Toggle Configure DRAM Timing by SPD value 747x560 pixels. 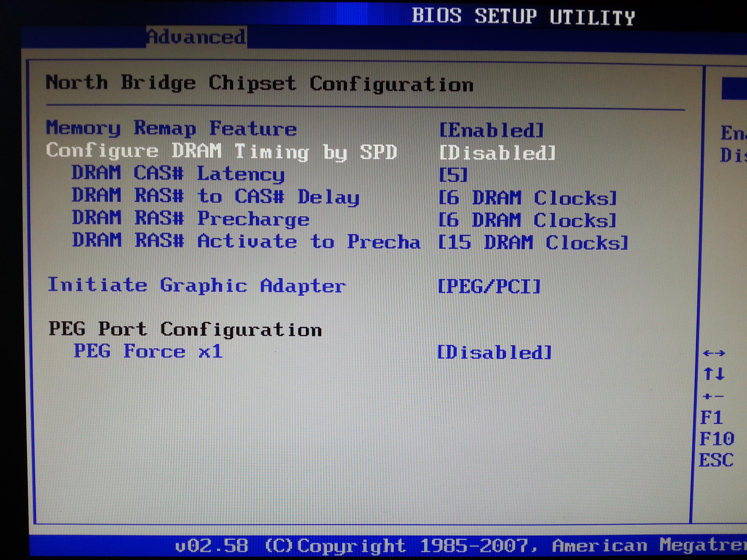(x=497, y=153)
